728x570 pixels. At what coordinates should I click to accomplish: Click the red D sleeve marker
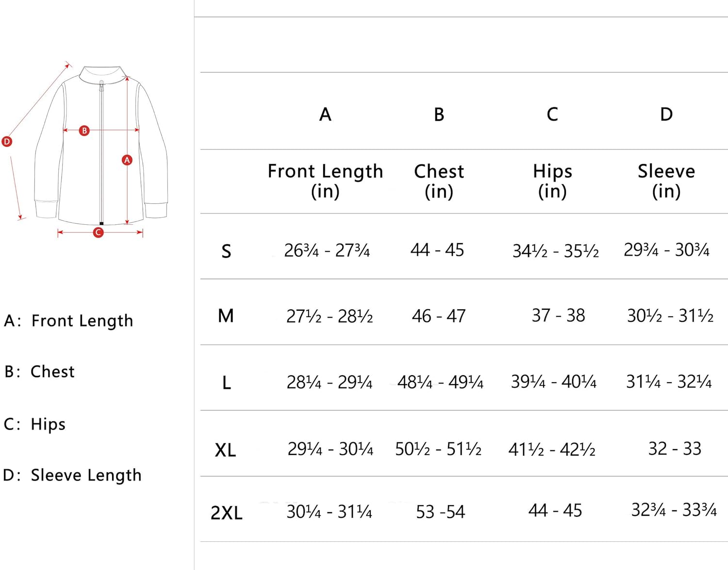tap(7, 142)
